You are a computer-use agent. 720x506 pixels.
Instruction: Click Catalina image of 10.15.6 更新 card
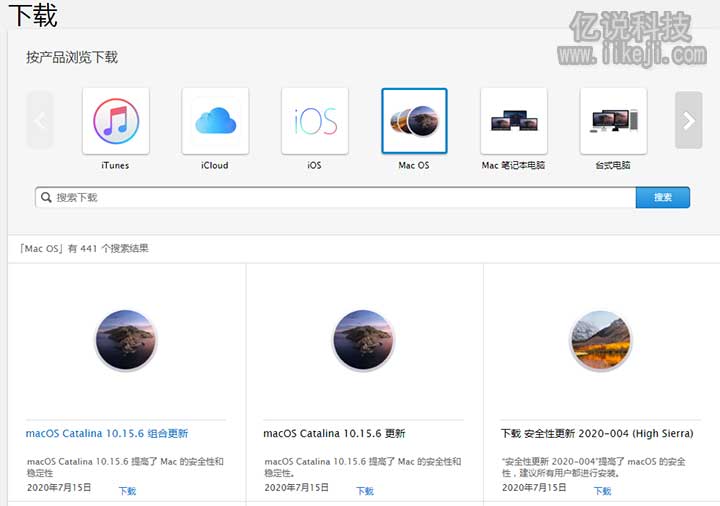tap(364, 340)
